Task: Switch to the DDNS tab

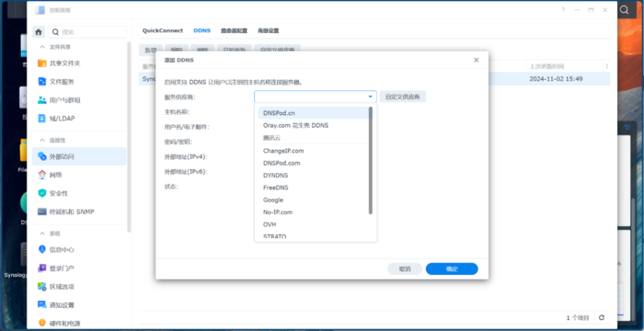Action: point(202,30)
